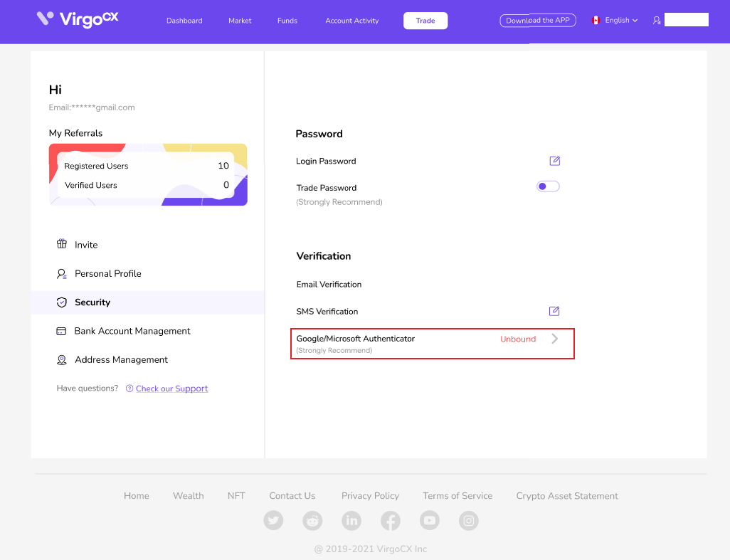Open the Account Activity menu item
The image size is (730, 560).
[352, 21]
